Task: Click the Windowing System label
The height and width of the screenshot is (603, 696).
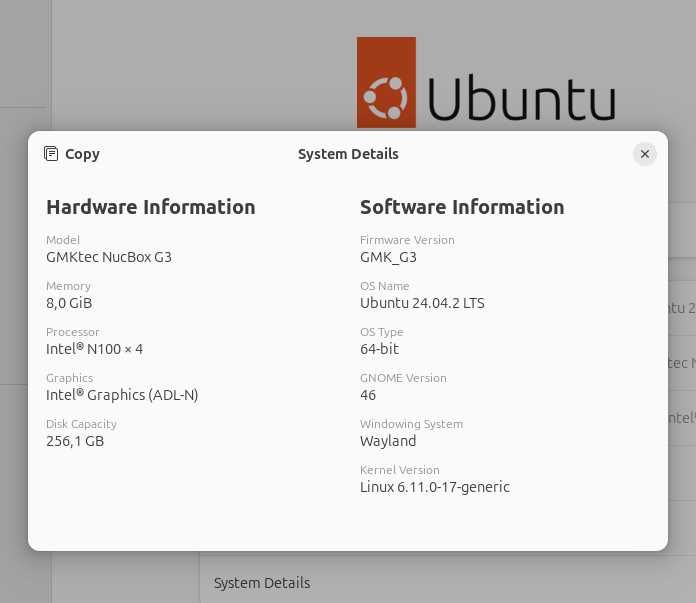Action: (411, 424)
